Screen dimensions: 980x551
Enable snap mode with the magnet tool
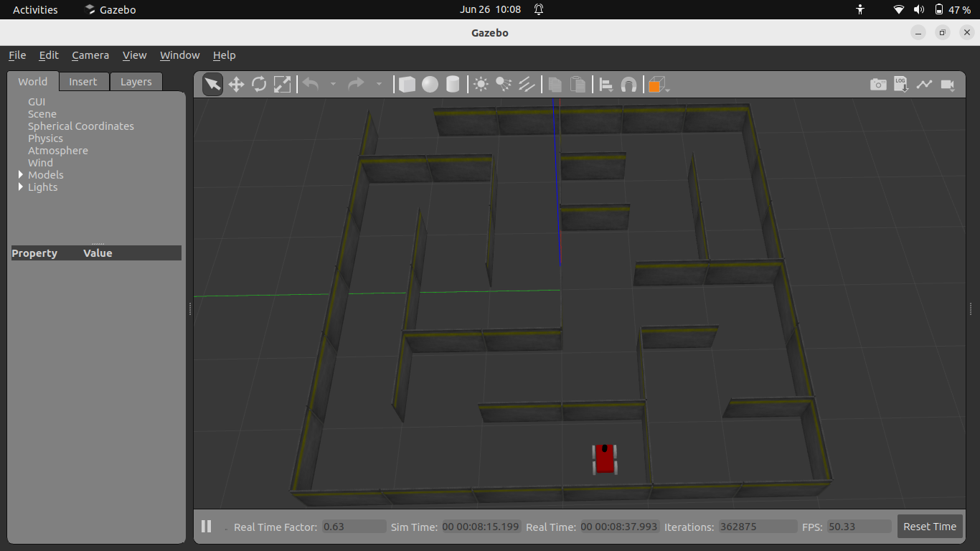click(x=629, y=84)
